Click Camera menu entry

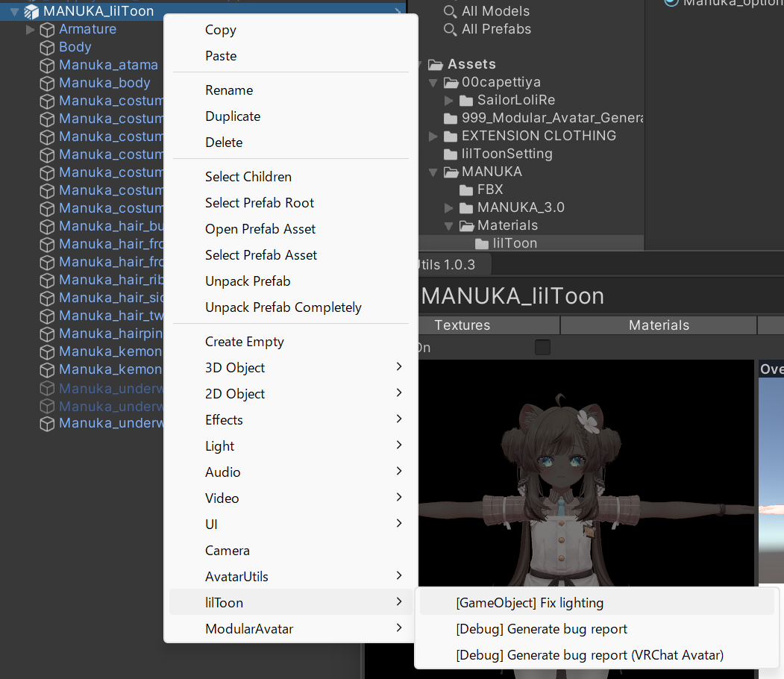[290, 550]
